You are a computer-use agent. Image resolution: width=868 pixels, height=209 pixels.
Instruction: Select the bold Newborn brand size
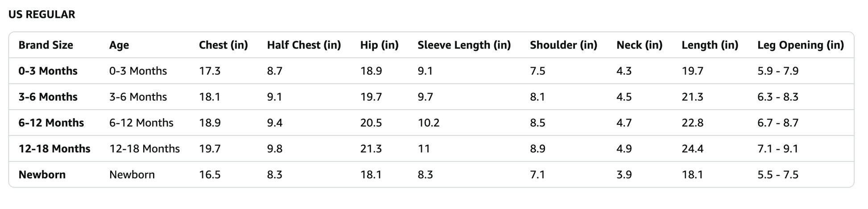42,174
